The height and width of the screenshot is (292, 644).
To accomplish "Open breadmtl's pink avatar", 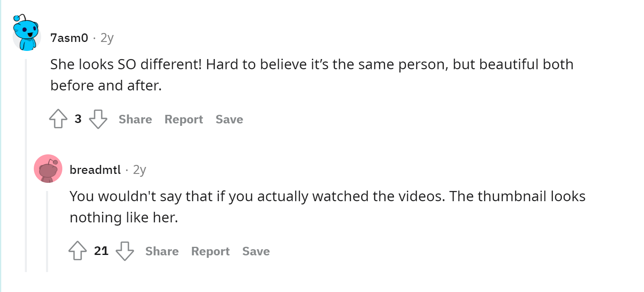I will pos(48,169).
